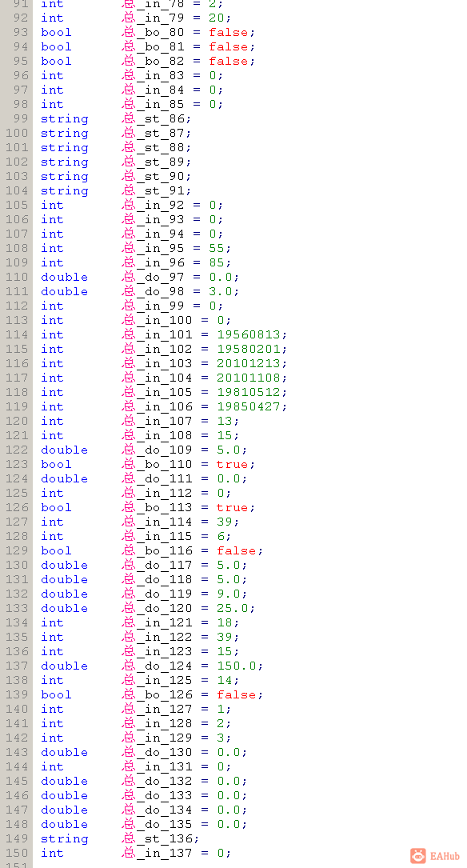Select the bool keyword on line 94
467x868 pixels.
coord(57,46)
